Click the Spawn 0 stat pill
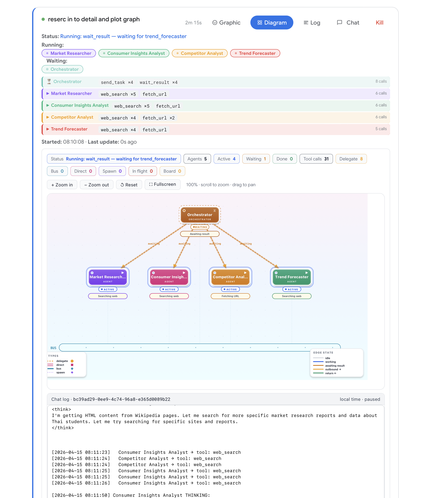The image size is (448, 498). (112, 171)
